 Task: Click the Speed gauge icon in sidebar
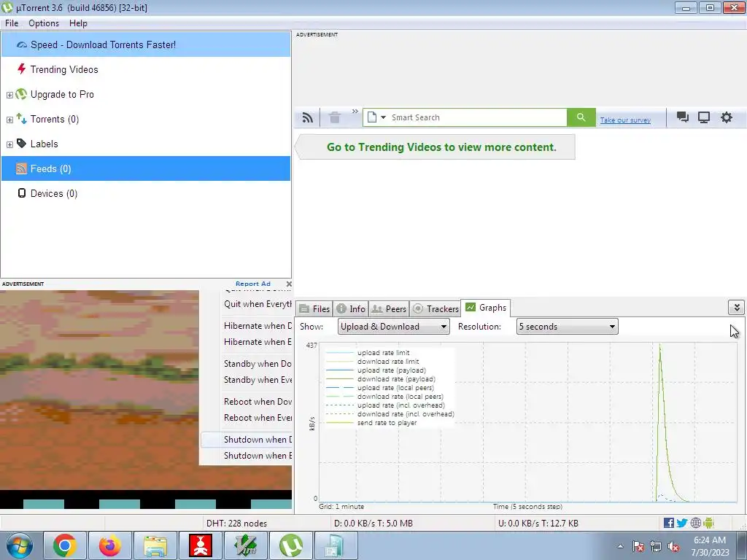pyautogui.click(x=21, y=44)
